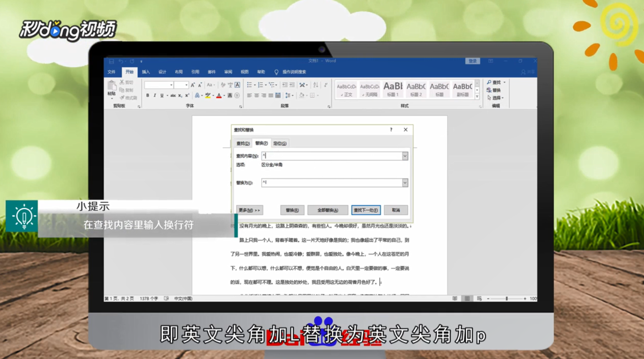Click the Phonetic Guide (文) icon

tap(230, 85)
